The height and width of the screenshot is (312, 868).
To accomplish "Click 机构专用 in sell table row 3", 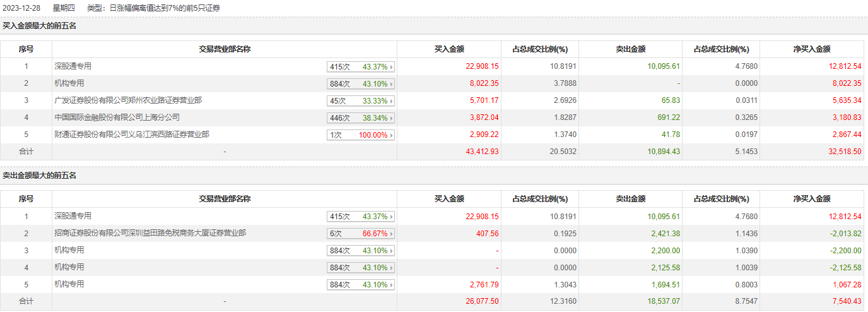I will coord(69,250).
